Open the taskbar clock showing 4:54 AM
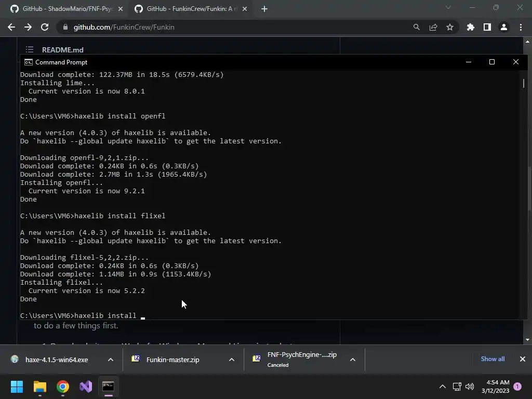This screenshot has width=532, height=399. [x=495, y=387]
